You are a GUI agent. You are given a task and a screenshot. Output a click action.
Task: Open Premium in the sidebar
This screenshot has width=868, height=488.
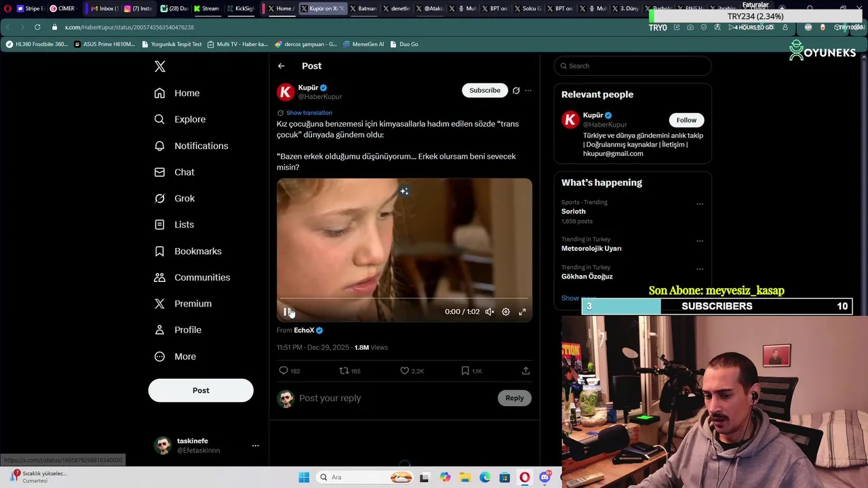pos(183,304)
